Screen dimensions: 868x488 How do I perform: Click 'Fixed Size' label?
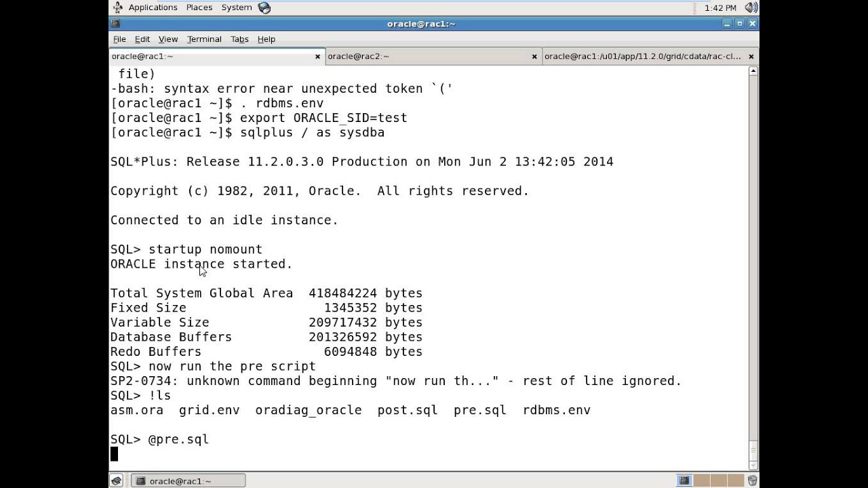click(x=149, y=308)
